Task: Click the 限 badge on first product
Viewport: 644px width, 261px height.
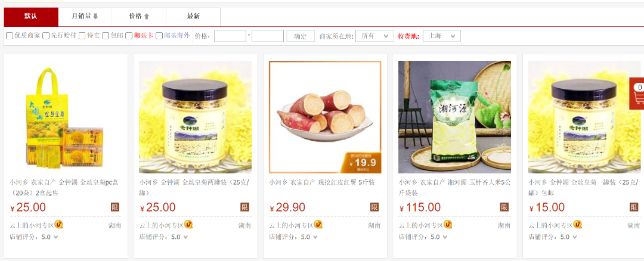Action: pos(115,207)
